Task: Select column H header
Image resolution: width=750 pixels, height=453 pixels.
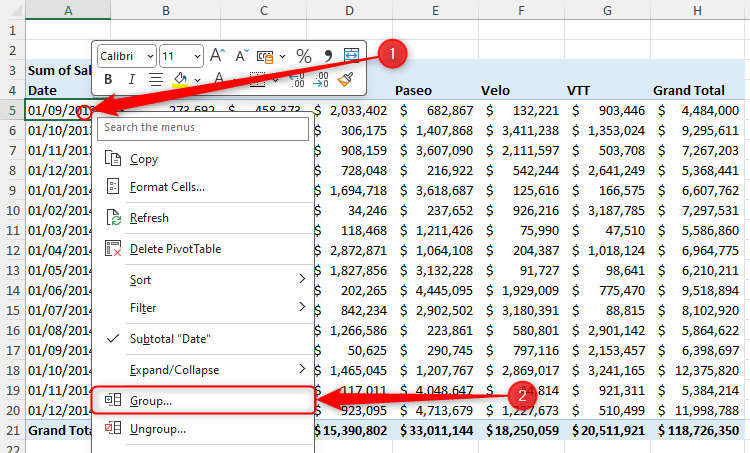Action: [x=698, y=10]
